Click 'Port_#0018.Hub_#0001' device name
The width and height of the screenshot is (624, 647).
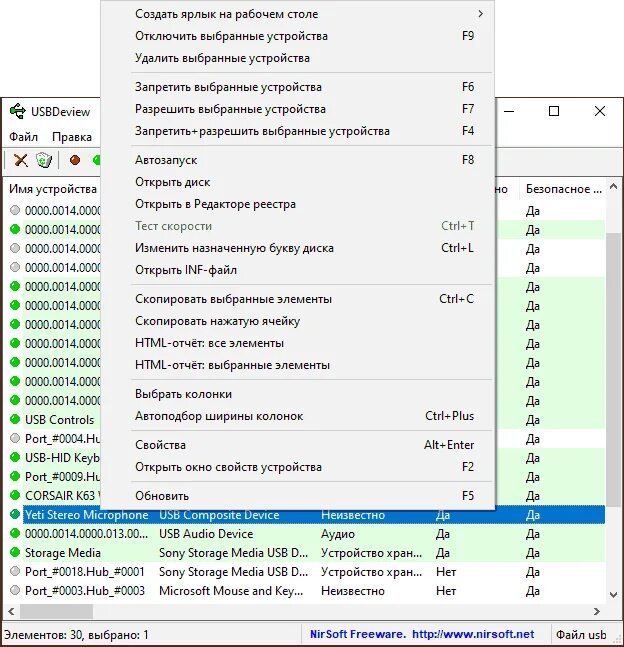point(85,571)
